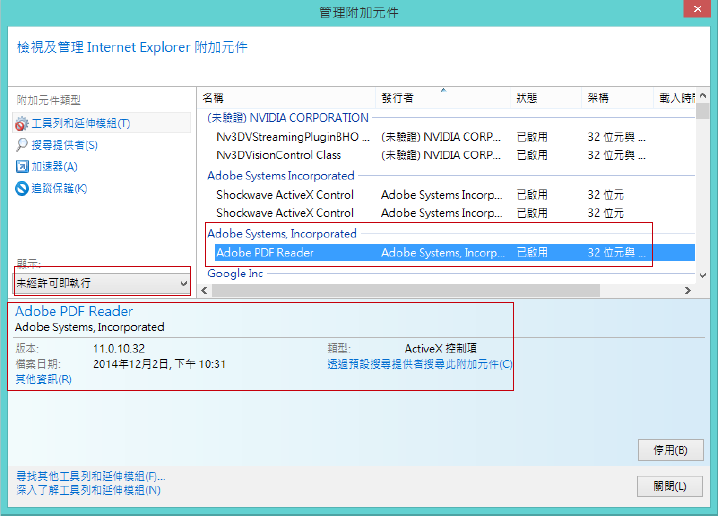Select the second Shockwave ActiveX Control row
This screenshot has height=518, width=719.
point(454,213)
